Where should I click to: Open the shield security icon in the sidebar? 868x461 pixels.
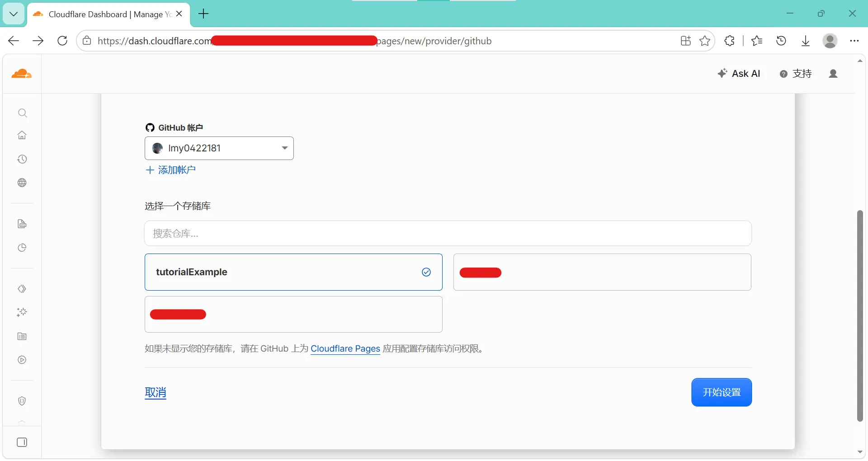[x=22, y=401]
